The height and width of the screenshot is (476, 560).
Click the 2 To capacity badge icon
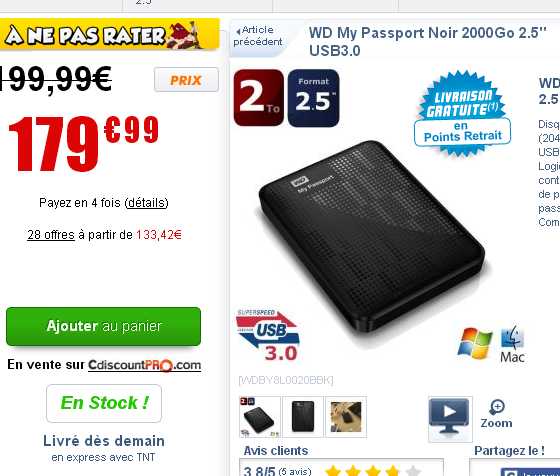pos(259,98)
